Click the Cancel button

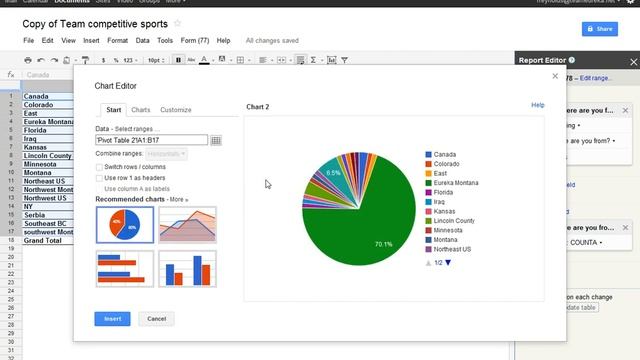pyautogui.click(x=156, y=319)
